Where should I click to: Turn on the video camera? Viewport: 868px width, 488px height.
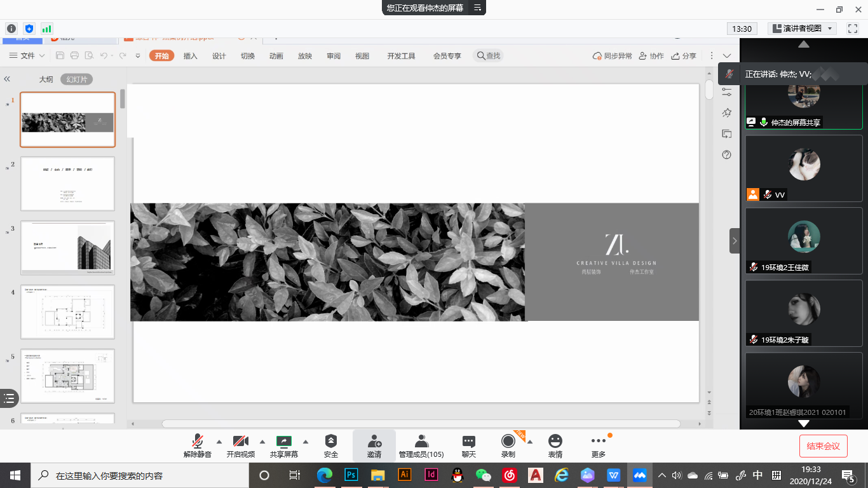240,445
